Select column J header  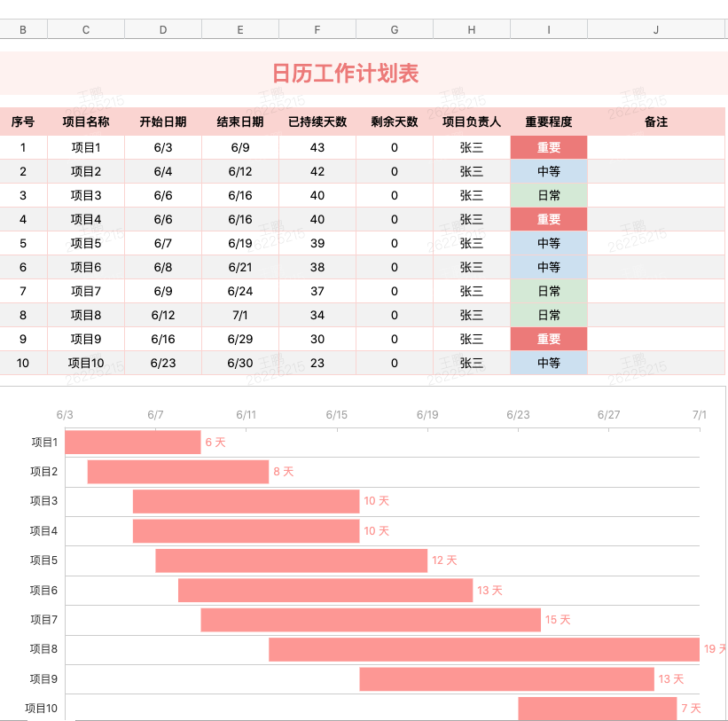(x=655, y=30)
